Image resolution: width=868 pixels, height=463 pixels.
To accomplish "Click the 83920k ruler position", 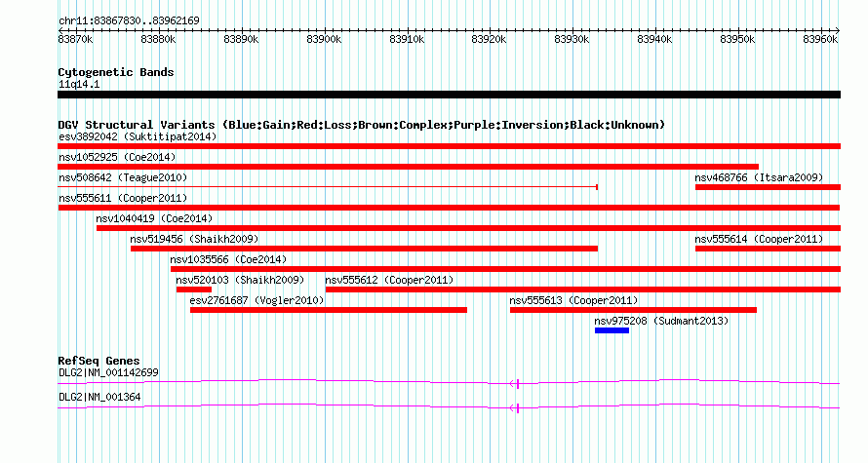I will point(489,39).
